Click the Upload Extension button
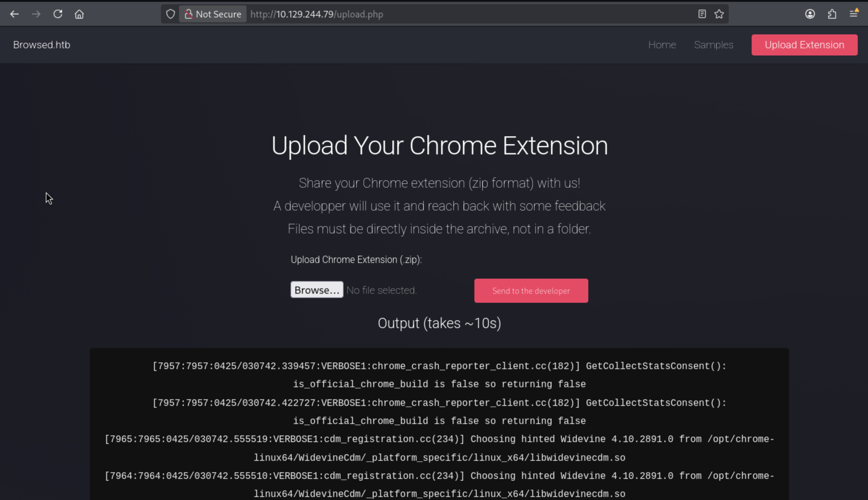This screenshot has width=868, height=500. pos(804,45)
